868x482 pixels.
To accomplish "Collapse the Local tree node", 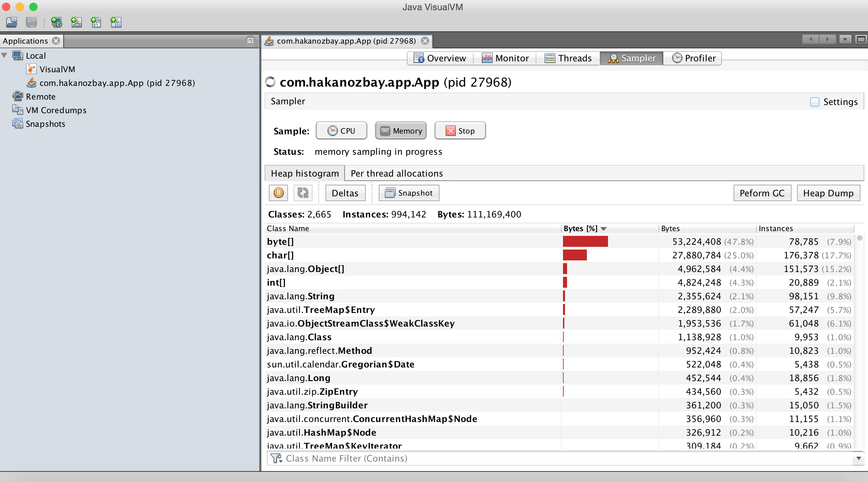I will coord(4,56).
